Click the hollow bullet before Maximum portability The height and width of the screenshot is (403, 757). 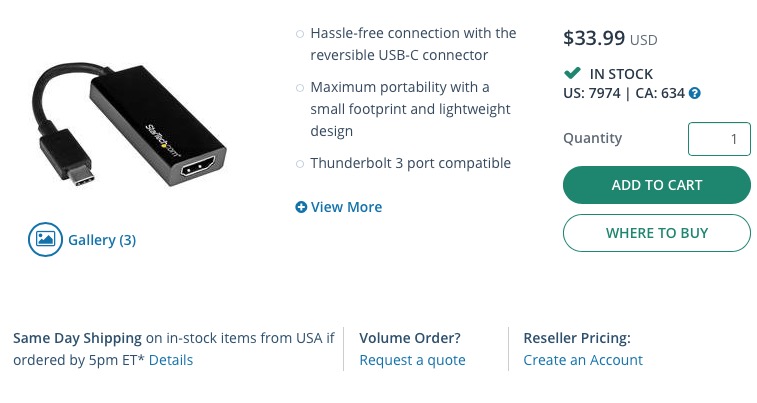[300, 88]
